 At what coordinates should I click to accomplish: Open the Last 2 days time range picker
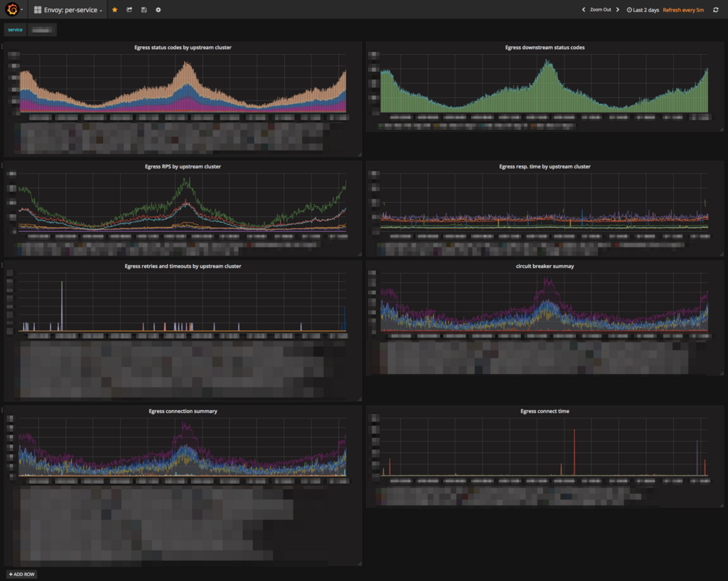(646, 10)
